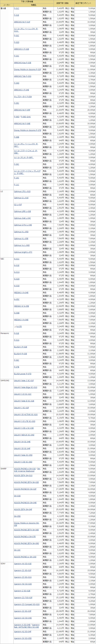Open the ARROWS V F-04E link
The height and width of the screenshot is (644, 96).
pyautogui.click(x=22, y=90)
